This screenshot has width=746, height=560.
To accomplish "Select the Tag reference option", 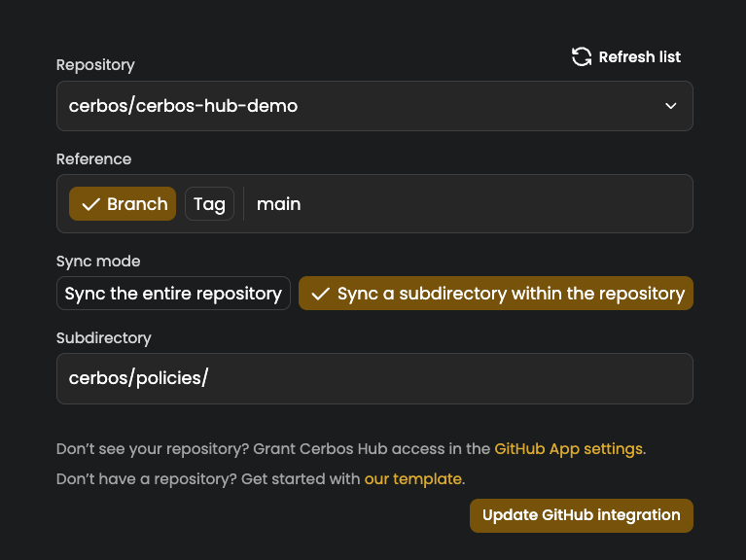I will (x=209, y=204).
